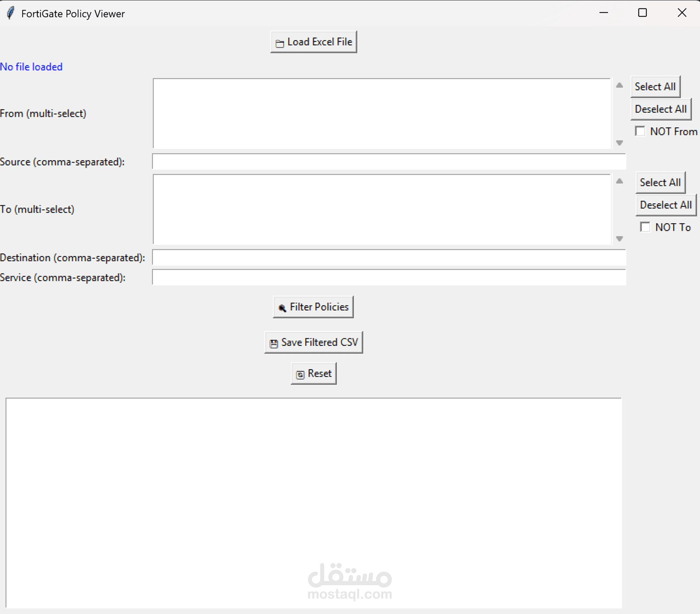
Task: Click inside the From multi-select listbox
Action: [x=381, y=113]
